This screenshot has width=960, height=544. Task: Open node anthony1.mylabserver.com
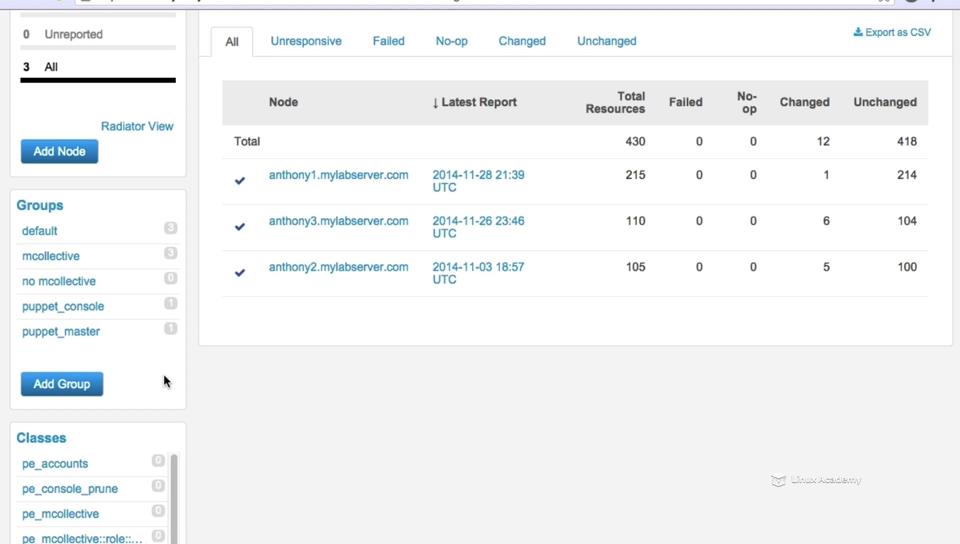click(339, 175)
